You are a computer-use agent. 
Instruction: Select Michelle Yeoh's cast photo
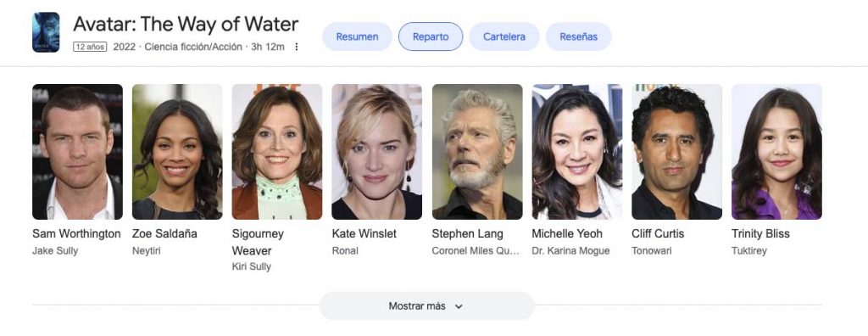pyautogui.click(x=576, y=152)
